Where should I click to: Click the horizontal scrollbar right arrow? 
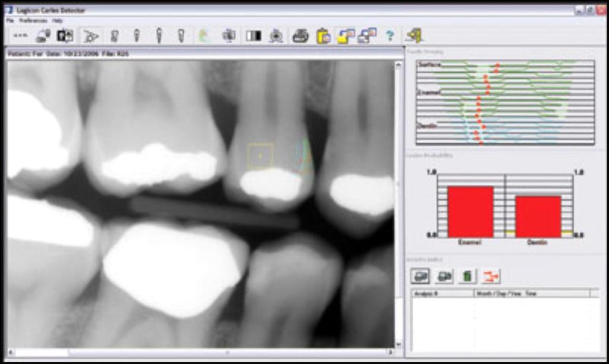(x=390, y=352)
